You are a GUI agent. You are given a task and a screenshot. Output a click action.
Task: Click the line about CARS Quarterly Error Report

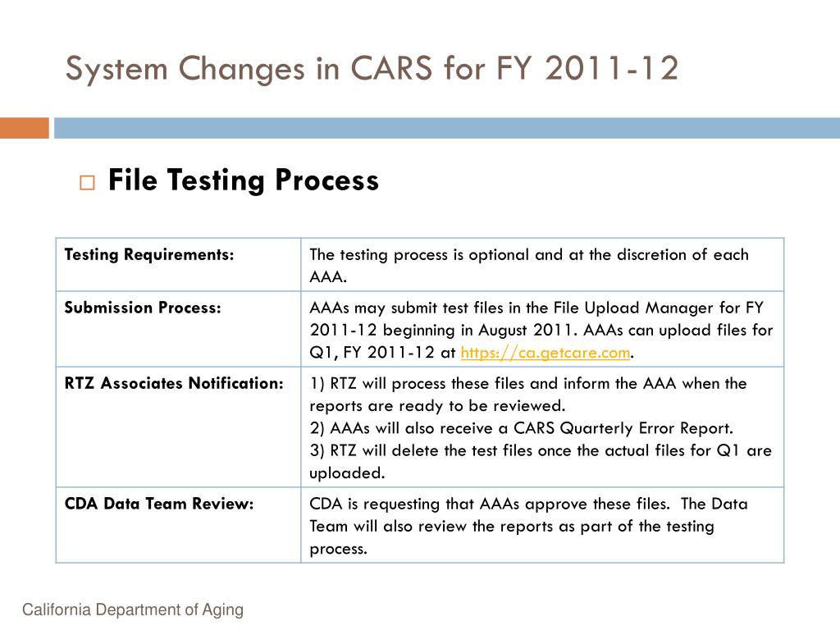(521, 428)
